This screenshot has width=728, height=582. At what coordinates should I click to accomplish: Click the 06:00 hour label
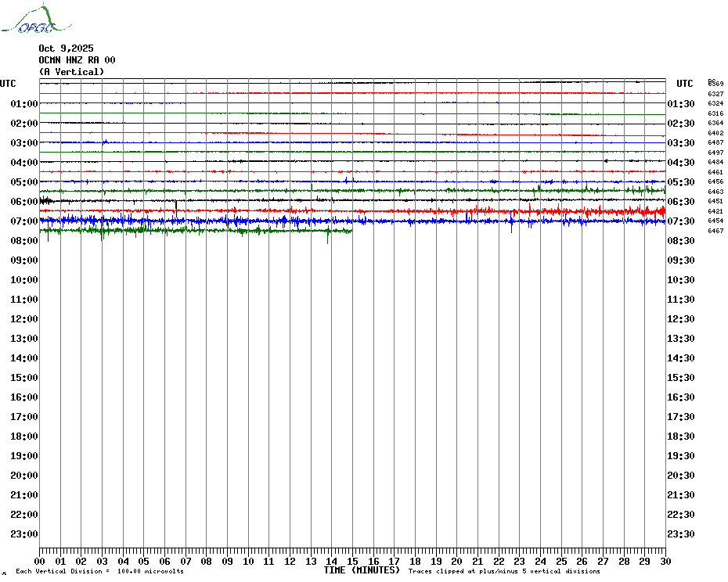click(24, 201)
